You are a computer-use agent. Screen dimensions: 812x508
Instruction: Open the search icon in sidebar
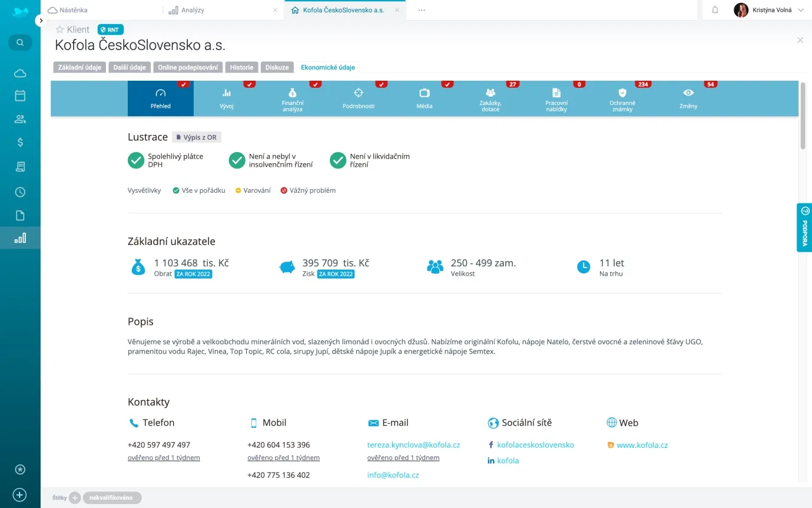[20, 42]
